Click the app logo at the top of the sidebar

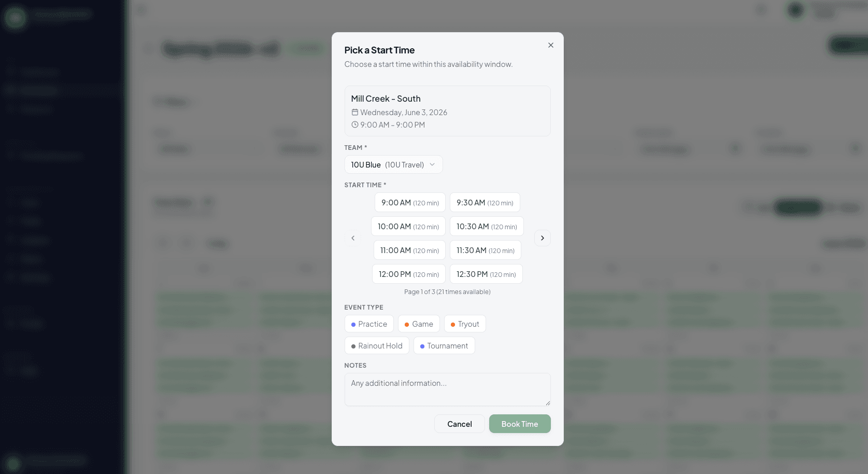pos(15,18)
